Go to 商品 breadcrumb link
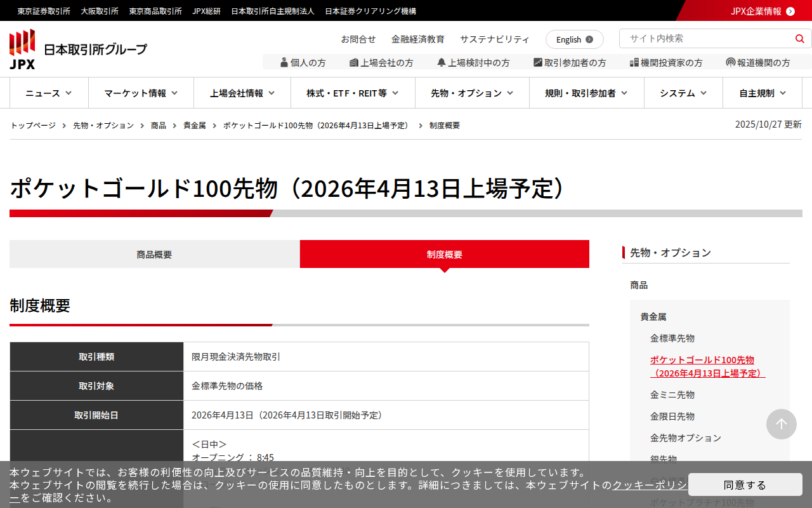The image size is (812, 508). pos(159,125)
